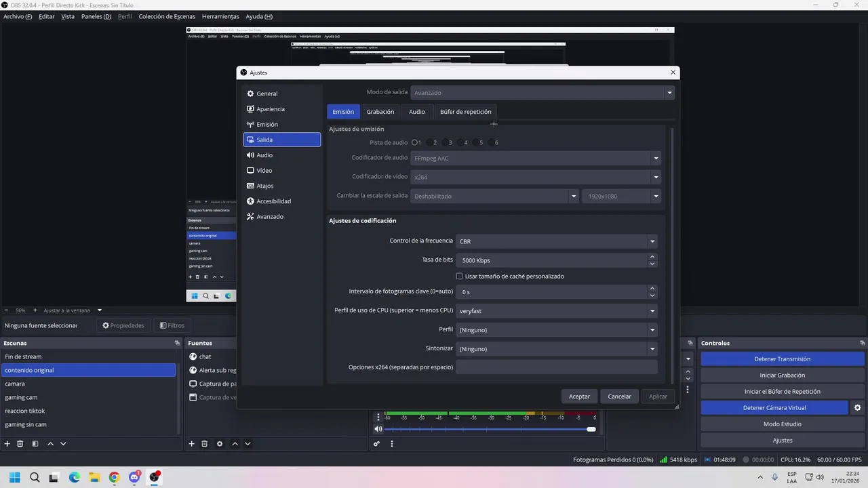Open the Apariencia settings category
The height and width of the screenshot is (488, 868).
281,109
